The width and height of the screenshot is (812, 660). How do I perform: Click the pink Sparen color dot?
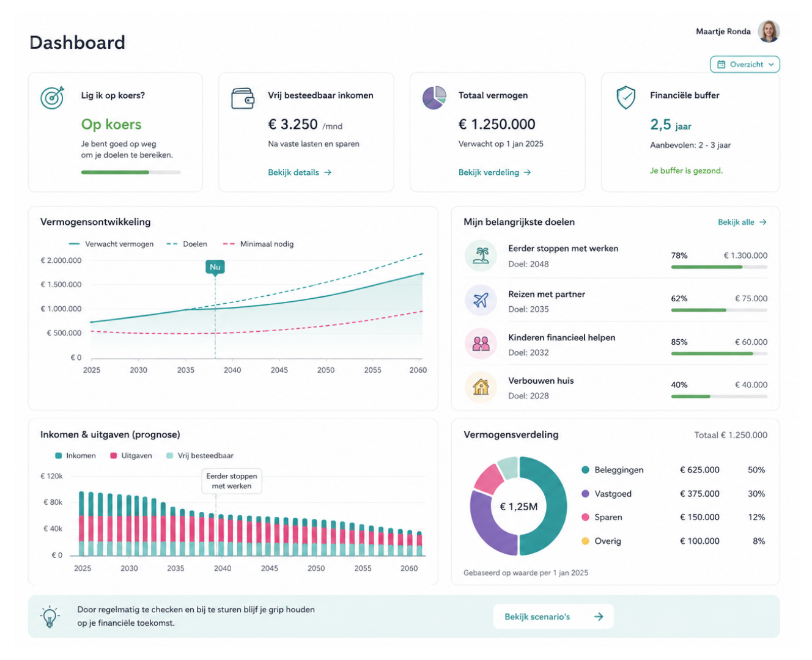point(585,517)
